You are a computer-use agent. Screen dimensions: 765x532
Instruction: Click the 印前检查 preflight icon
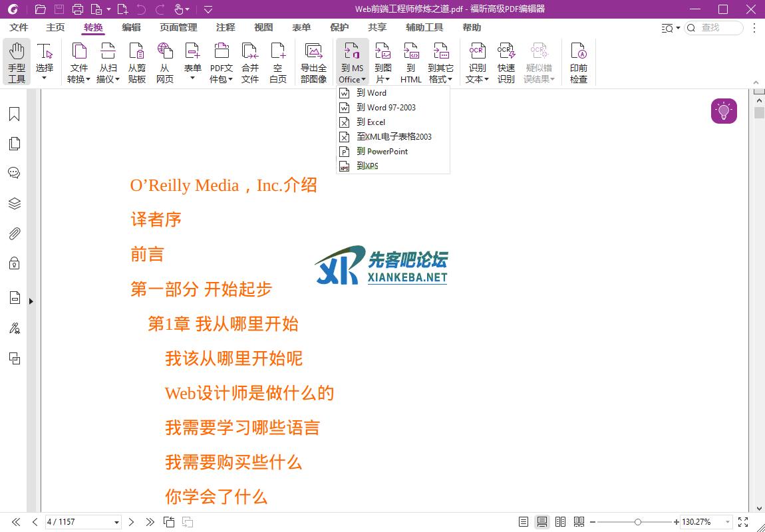tap(579, 62)
